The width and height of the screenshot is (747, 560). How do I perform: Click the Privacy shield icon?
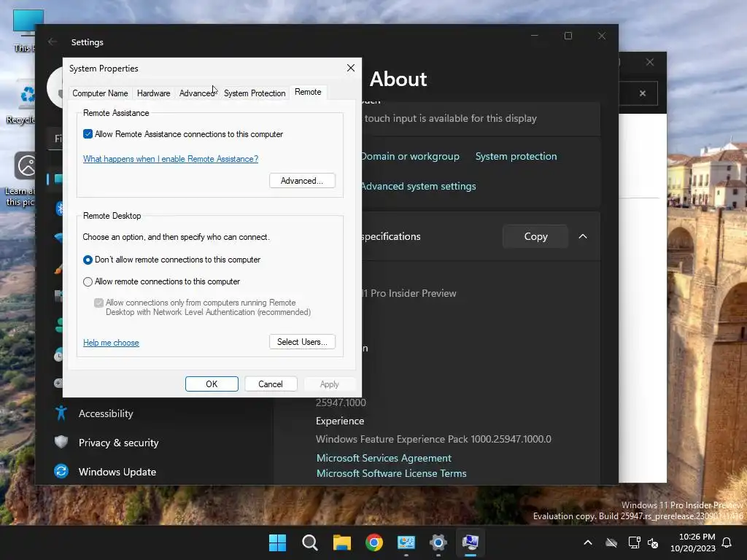61,443
